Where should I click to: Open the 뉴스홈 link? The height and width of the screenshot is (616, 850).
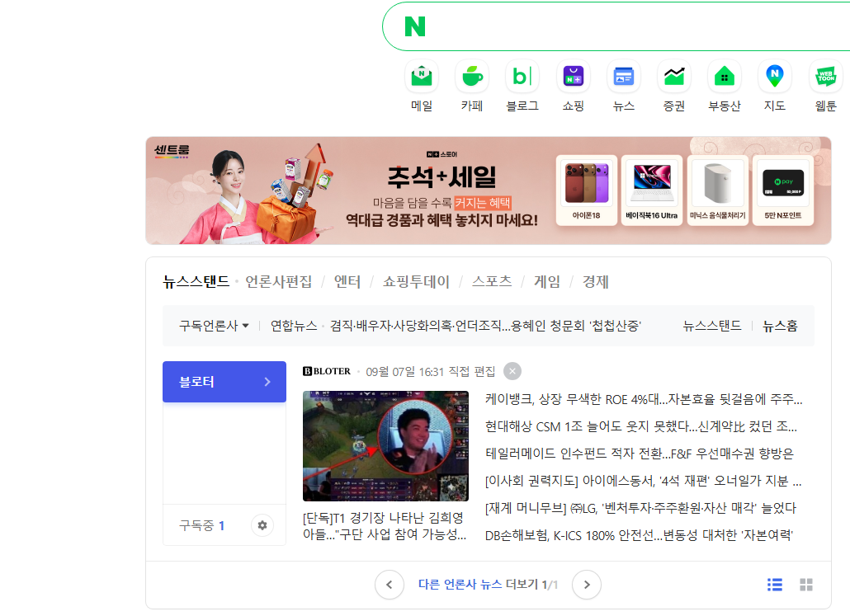(x=780, y=326)
